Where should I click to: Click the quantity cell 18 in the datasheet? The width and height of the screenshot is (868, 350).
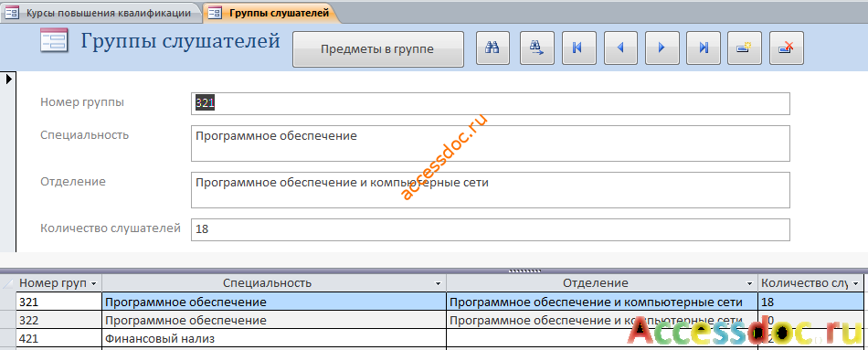click(811, 302)
